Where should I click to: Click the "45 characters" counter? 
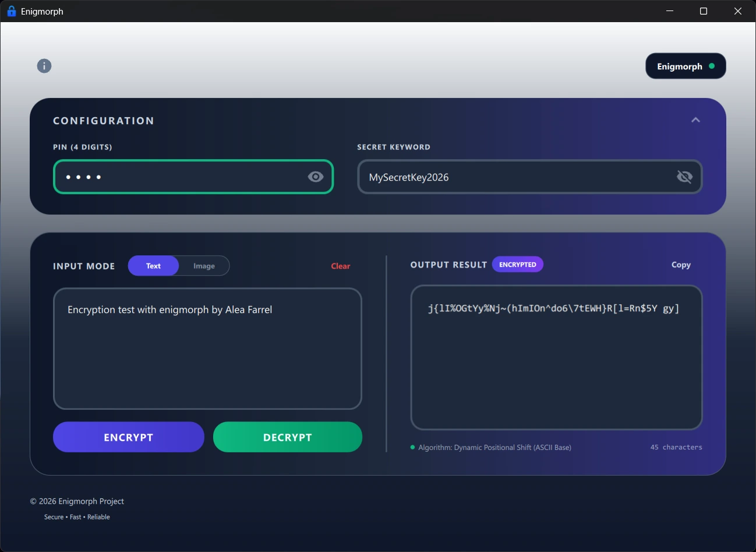point(676,447)
